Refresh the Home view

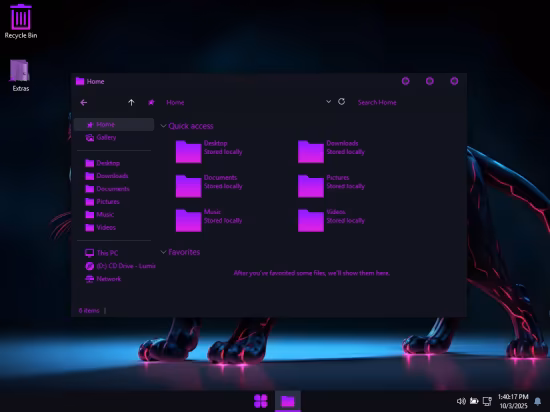click(341, 102)
